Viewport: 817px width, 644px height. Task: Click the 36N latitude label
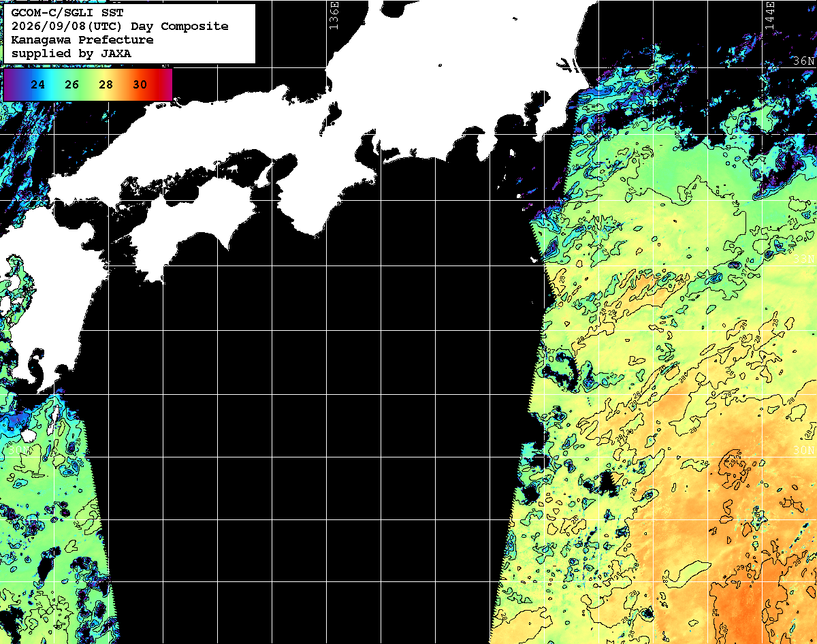click(804, 61)
